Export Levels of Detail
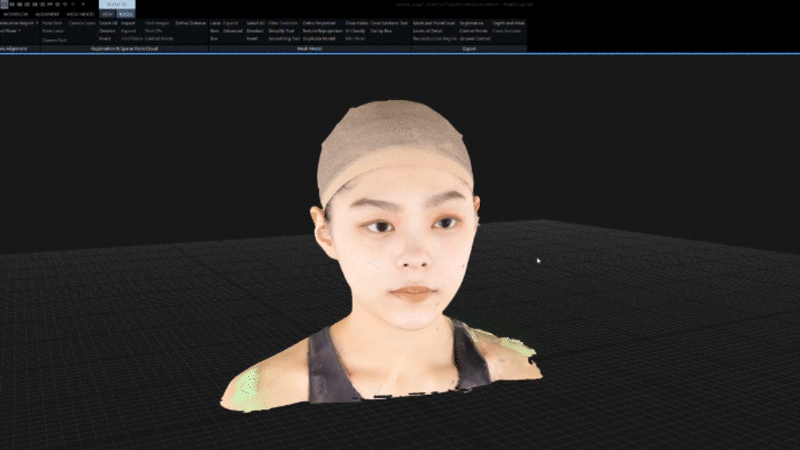The height and width of the screenshot is (450, 800). point(428,31)
